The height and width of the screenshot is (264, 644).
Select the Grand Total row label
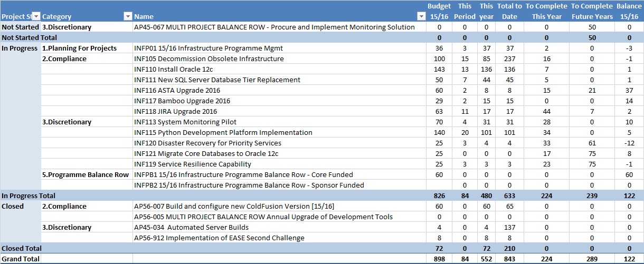pos(21,259)
